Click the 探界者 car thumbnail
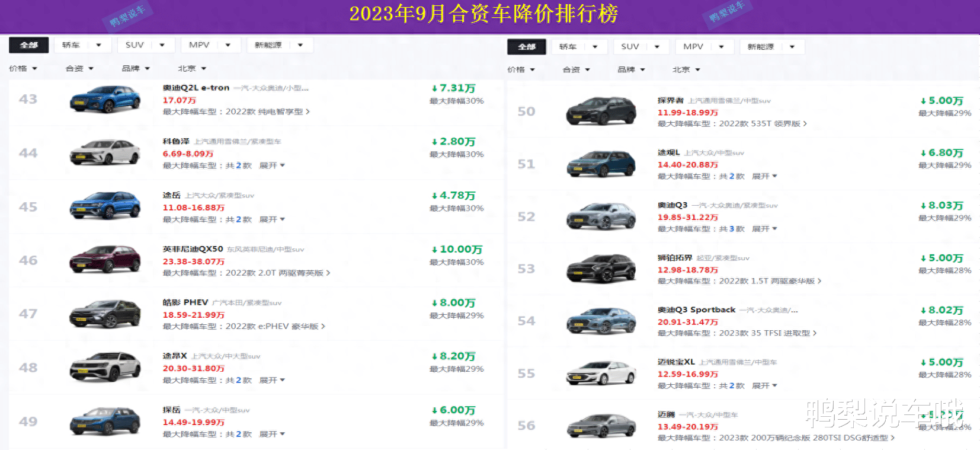The width and height of the screenshot is (980, 450). coord(601,111)
